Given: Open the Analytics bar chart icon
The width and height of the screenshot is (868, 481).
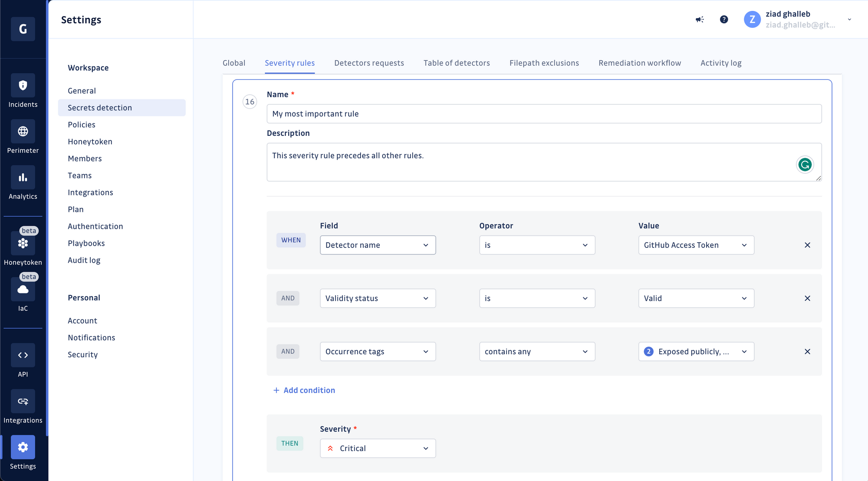Looking at the screenshot, I should click(x=23, y=178).
